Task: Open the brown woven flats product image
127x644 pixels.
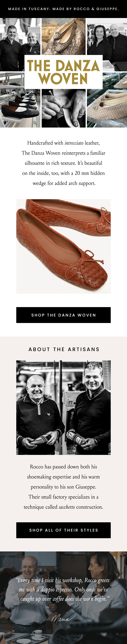Action: (63, 246)
